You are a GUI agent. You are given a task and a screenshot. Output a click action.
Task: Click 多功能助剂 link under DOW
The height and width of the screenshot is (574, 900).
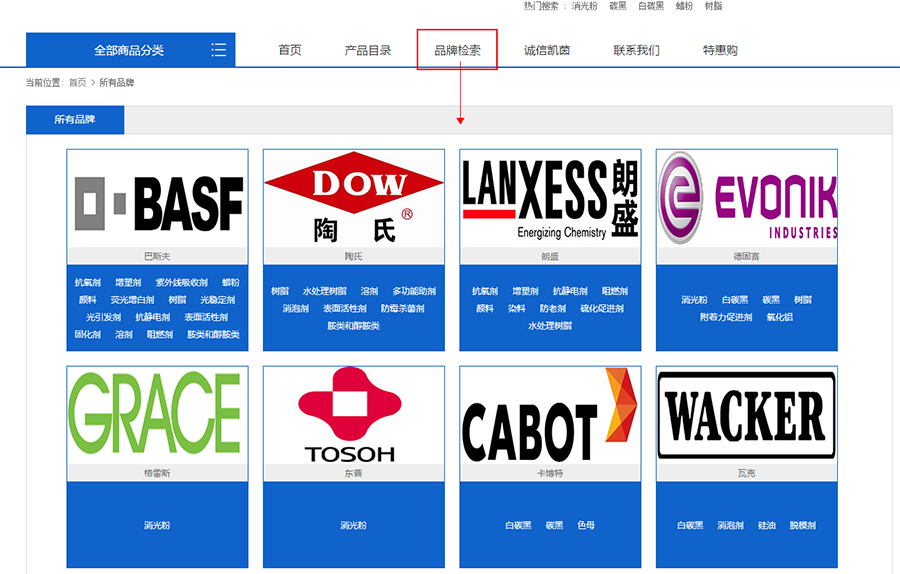414,292
